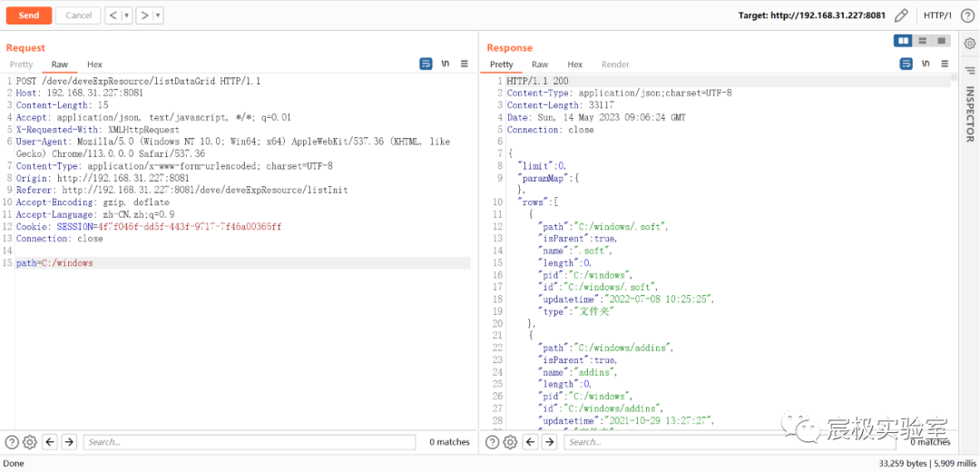The height and width of the screenshot is (472, 980).
Task: Toggle word wrap icon in Request panel
Action: tap(426, 64)
